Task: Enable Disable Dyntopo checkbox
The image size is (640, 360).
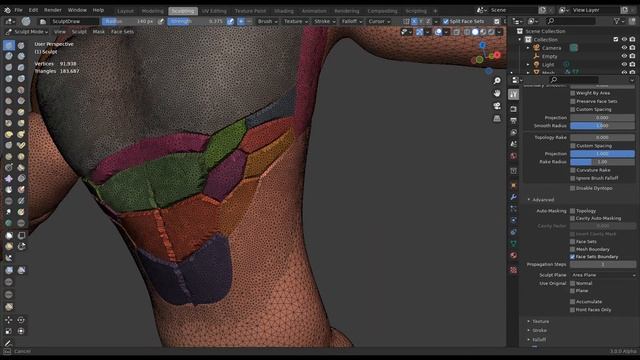Action: (x=573, y=188)
